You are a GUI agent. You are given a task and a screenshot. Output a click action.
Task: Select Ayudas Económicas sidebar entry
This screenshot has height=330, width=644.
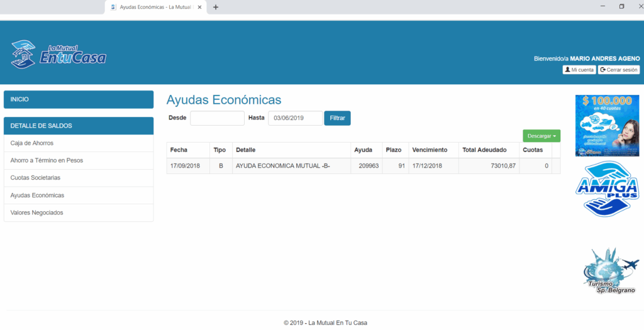click(79, 195)
